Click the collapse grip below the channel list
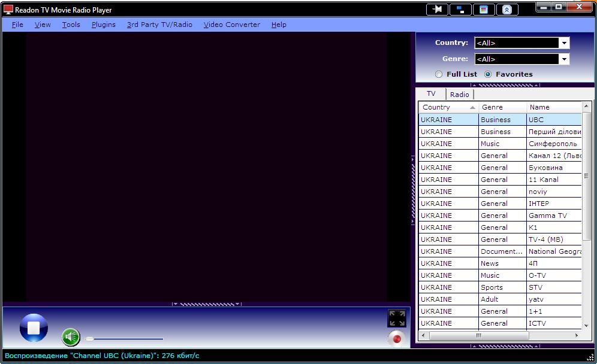 click(x=505, y=346)
